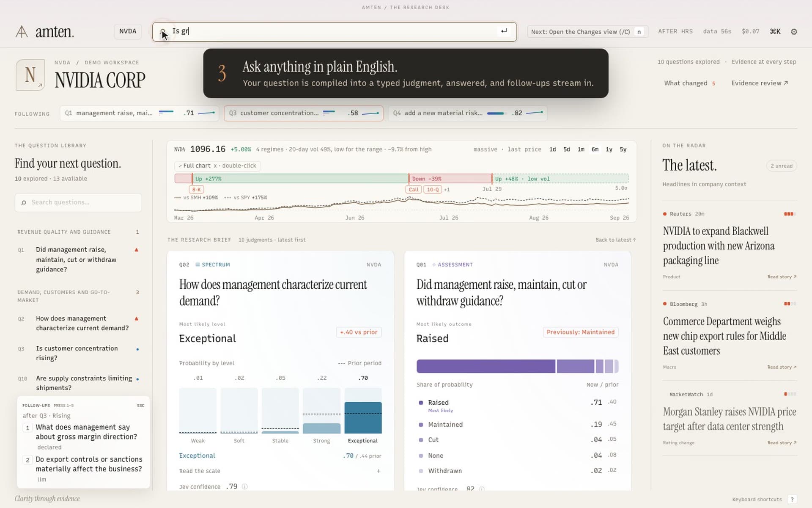
Task: Open What changed view
Action: pos(689,83)
